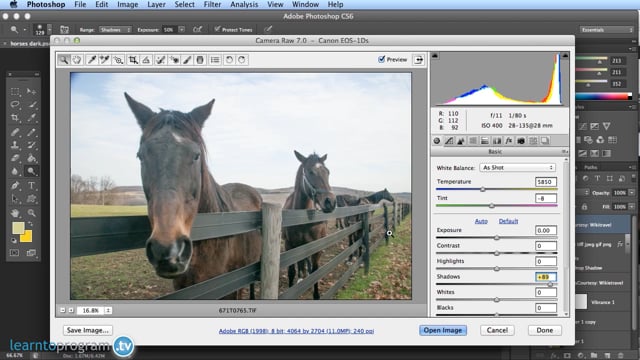This screenshot has width=640, height=360.
Task: Select the Red Eye Removal tool
Action: pos(174,60)
